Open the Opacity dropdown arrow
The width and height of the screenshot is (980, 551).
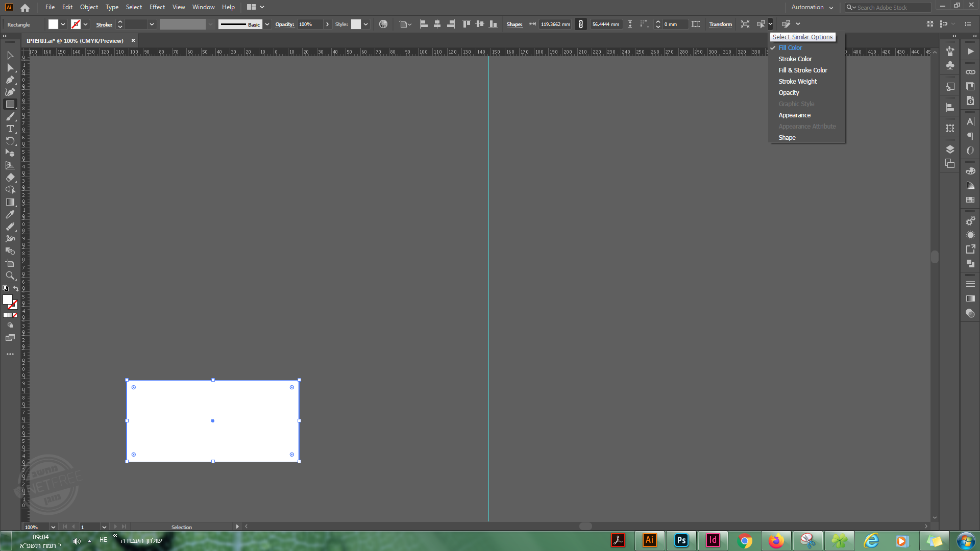(x=327, y=24)
